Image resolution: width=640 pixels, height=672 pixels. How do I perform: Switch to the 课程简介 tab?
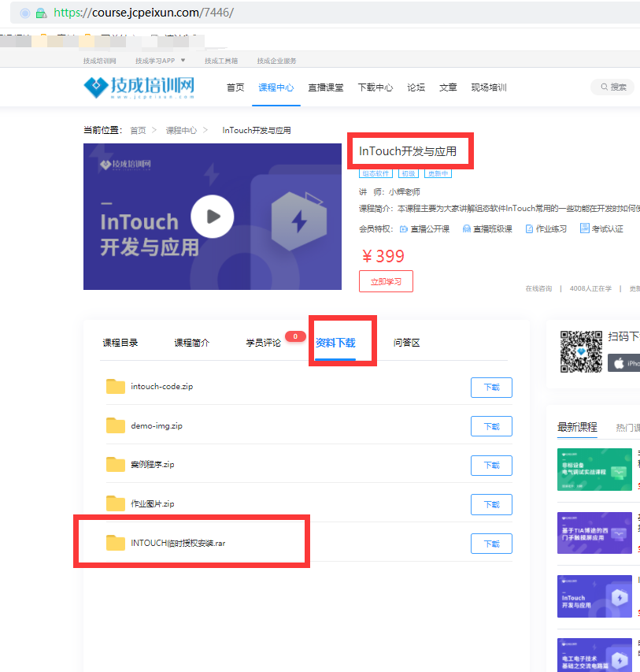pyautogui.click(x=192, y=343)
